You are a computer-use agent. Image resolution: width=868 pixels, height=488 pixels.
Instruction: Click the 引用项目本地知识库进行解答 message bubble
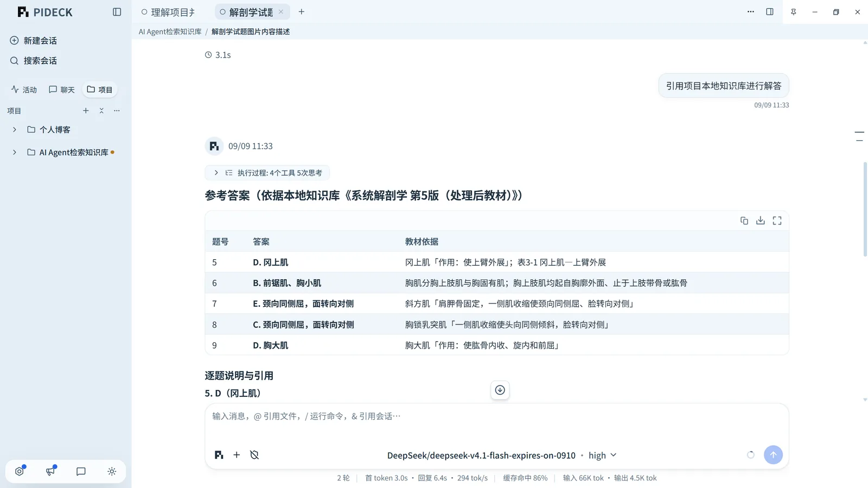[x=724, y=86]
